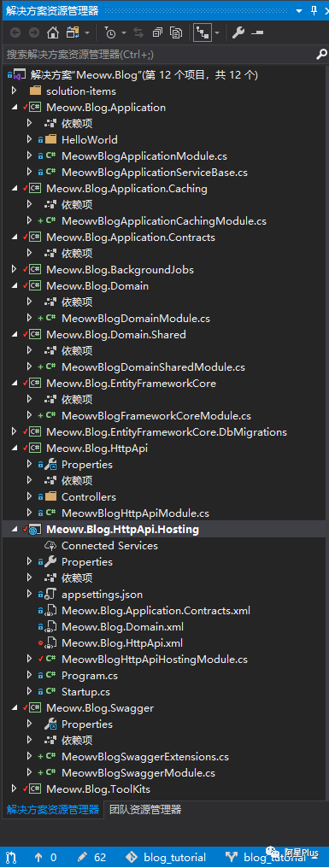Expand Properties under Meowv.Blog.HttpApi.Hosting
This screenshot has height=868, width=329.
point(30,562)
